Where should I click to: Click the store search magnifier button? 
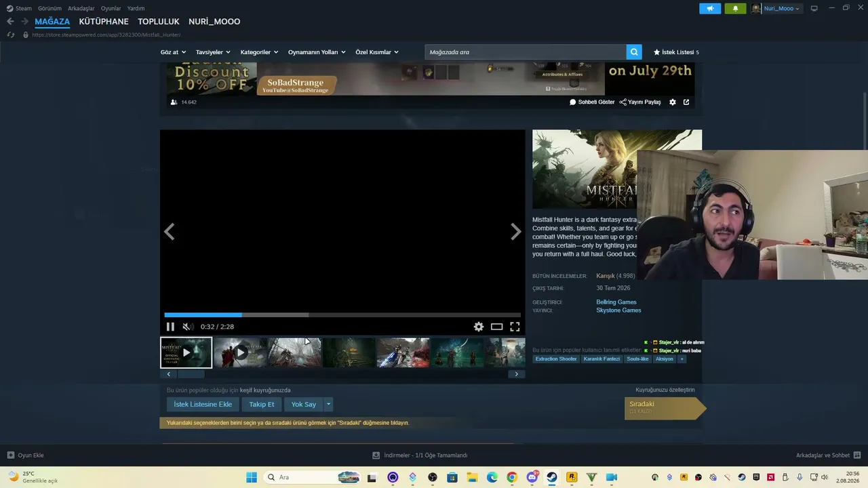pyautogui.click(x=634, y=52)
